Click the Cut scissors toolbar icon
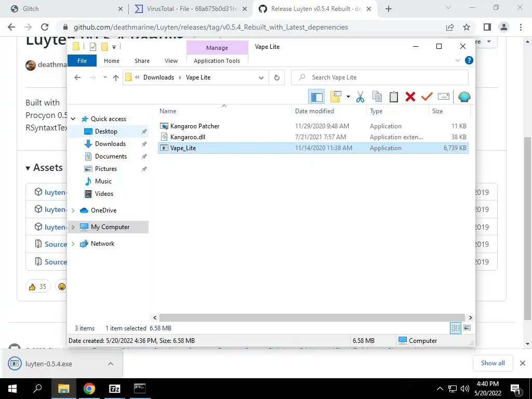Viewport: 532px width, 399px height. [x=360, y=97]
